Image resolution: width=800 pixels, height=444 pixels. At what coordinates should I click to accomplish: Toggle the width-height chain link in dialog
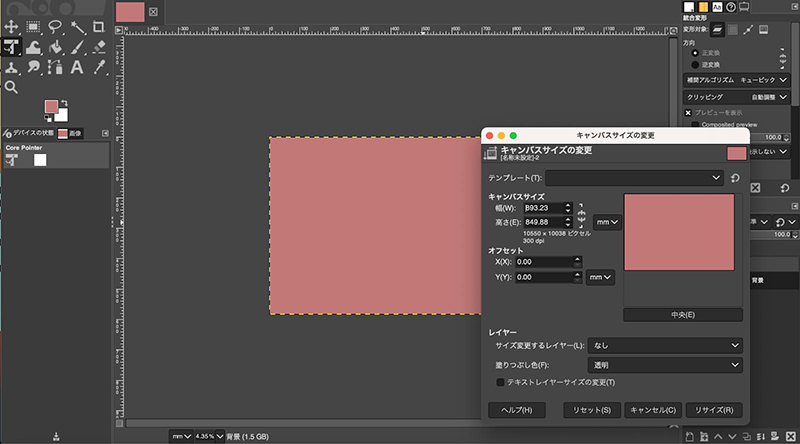(582, 215)
